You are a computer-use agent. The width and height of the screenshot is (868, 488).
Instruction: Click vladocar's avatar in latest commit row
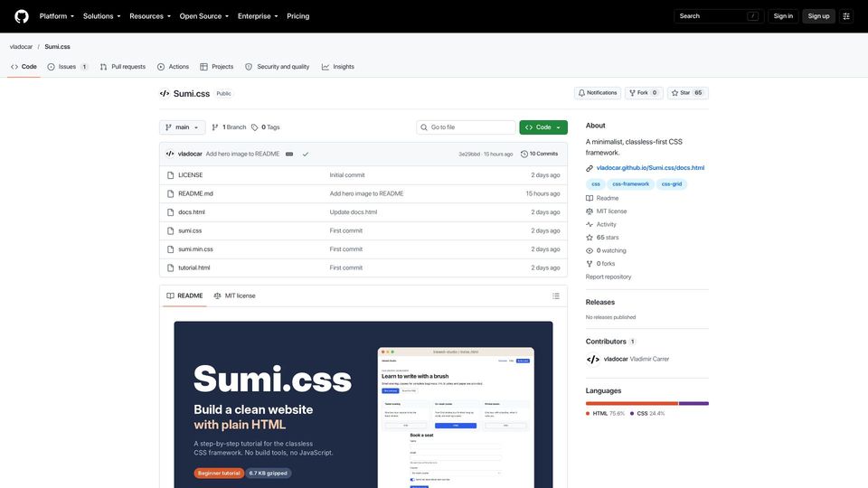170,154
